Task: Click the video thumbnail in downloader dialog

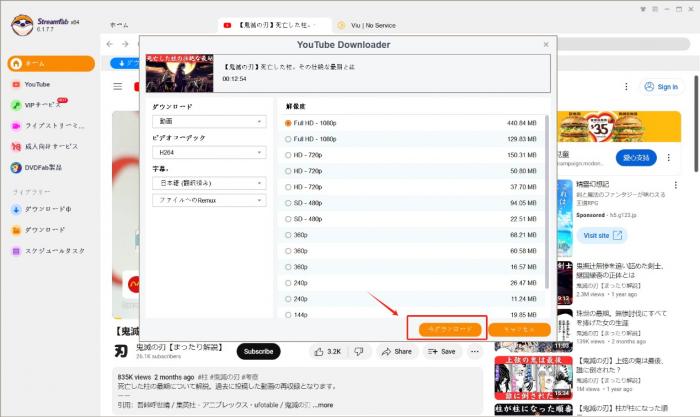Action: 179,73
